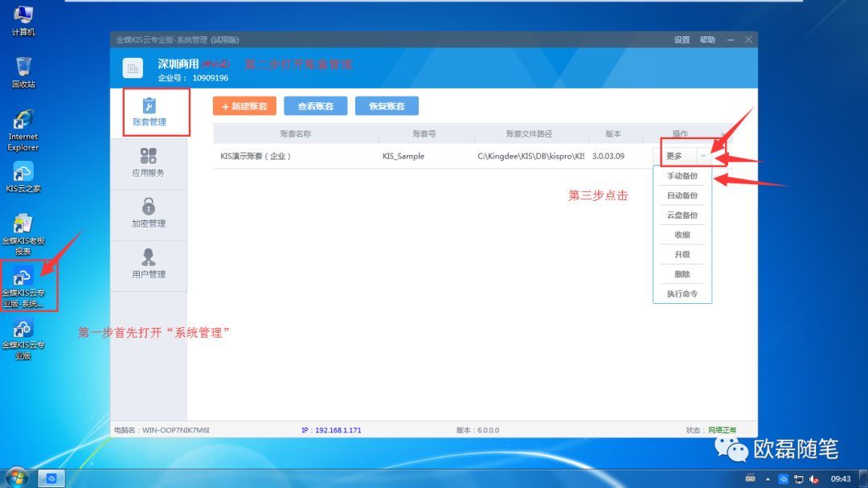The width and height of the screenshot is (868, 488).
Task: Click the 企业号 10909196 text
Action: click(193, 78)
